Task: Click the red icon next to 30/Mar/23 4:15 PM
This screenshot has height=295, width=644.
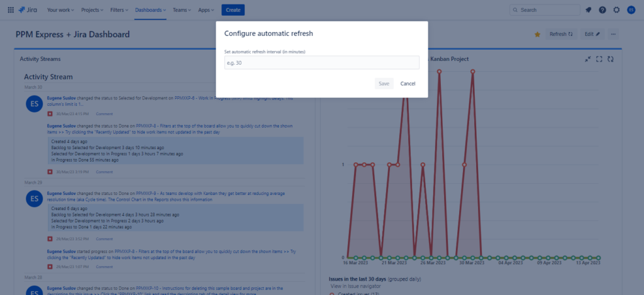Action: [50, 114]
